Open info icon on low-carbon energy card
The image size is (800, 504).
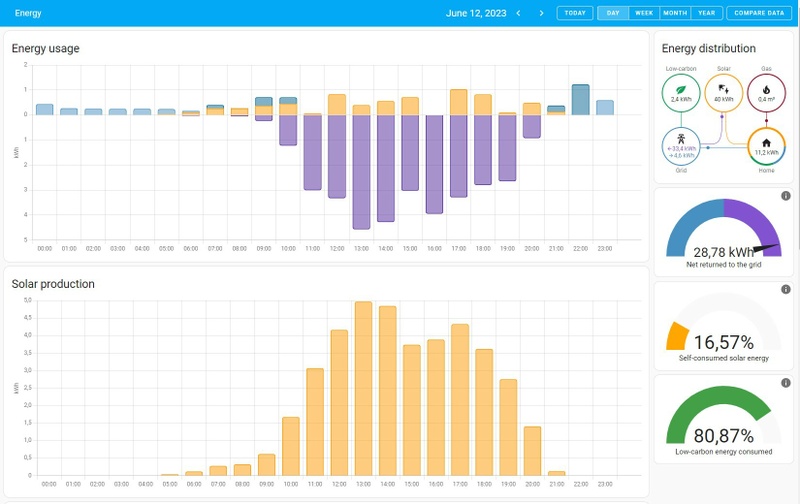point(786,383)
